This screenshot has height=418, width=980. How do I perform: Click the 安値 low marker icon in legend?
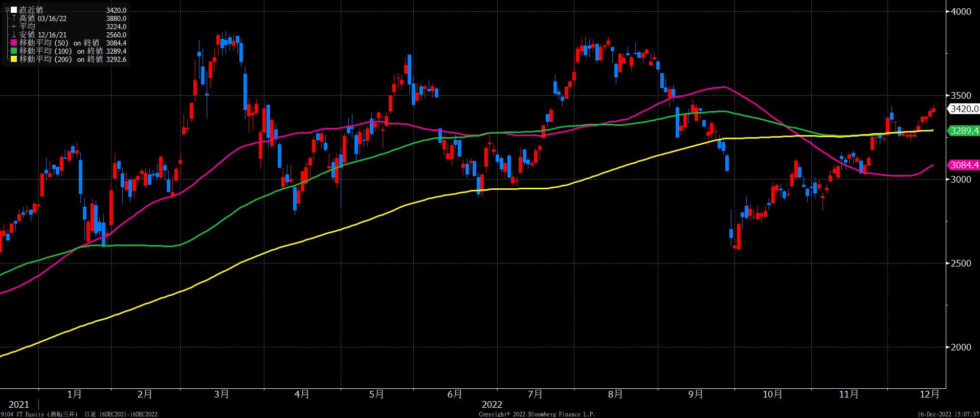pyautogui.click(x=14, y=35)
